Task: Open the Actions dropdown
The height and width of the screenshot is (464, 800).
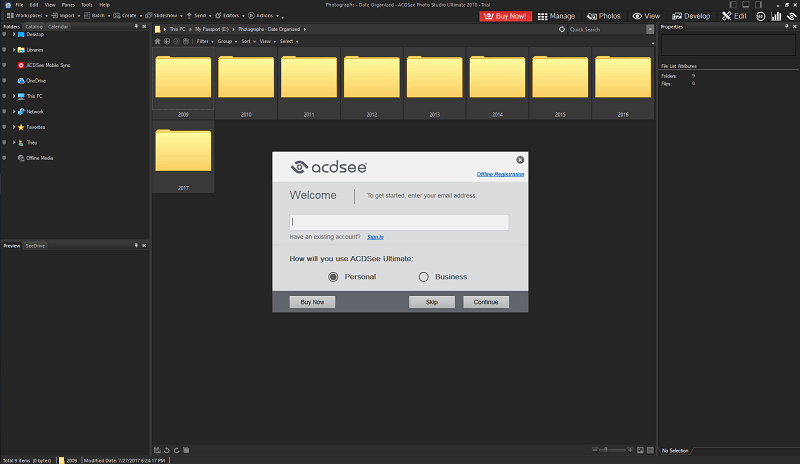Action: click(x=263, y=15)
